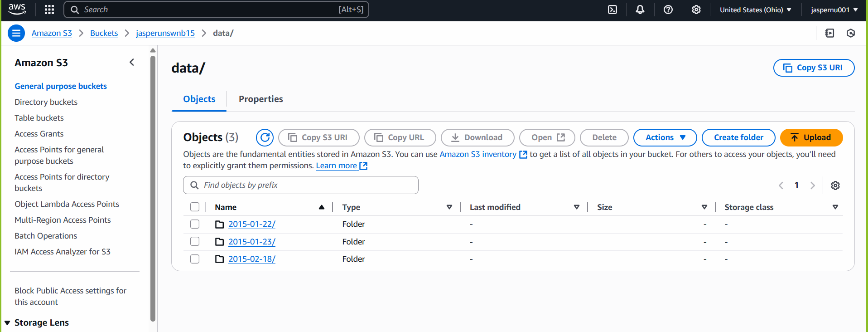Screen dimensions: 868x332
Task: Open Table buckets
Action: point(39,118)
